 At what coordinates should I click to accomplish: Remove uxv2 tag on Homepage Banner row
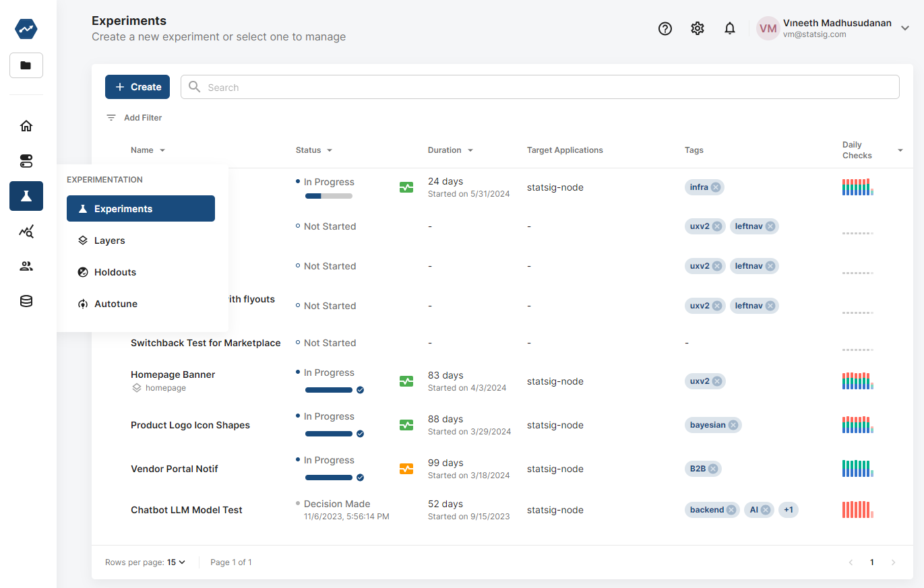tap(717, 381)
